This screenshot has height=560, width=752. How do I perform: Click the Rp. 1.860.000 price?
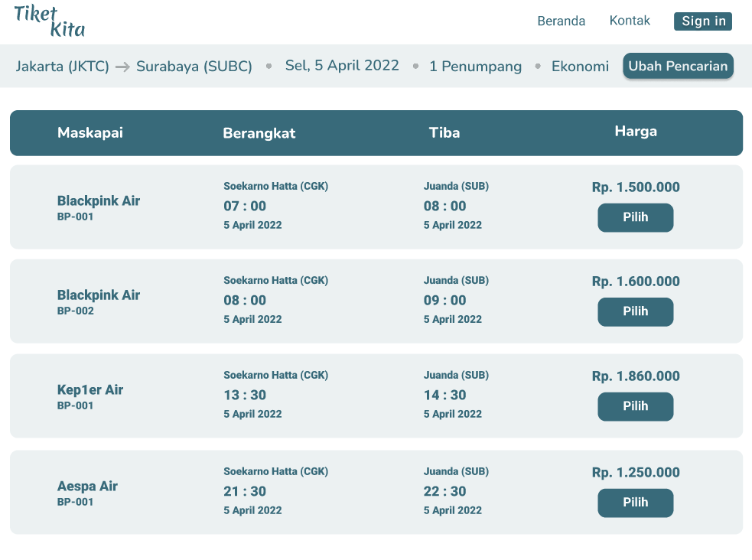636,376
